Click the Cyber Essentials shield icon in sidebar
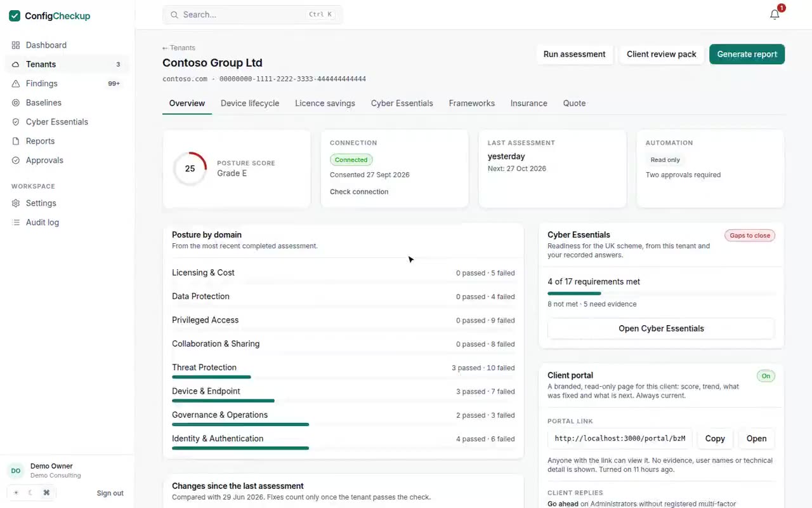The image size is (812, 508). click(16, 122)
